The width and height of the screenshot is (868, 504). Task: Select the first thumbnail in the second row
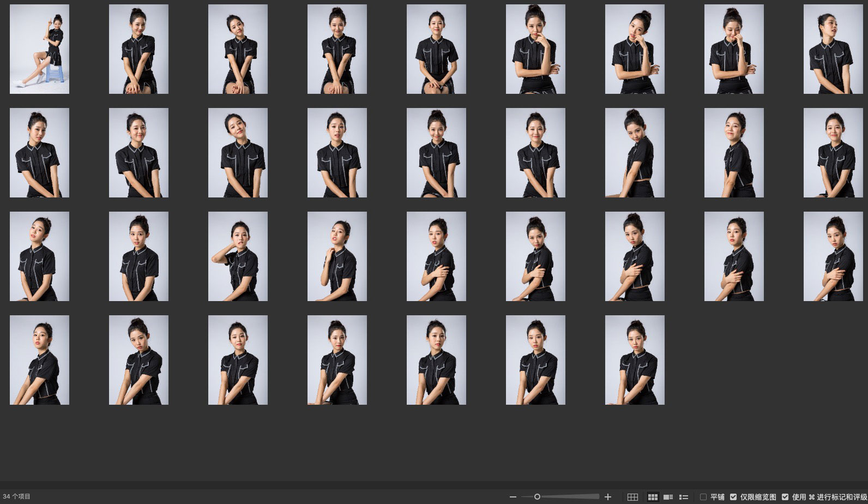click(x=39, y=153)
